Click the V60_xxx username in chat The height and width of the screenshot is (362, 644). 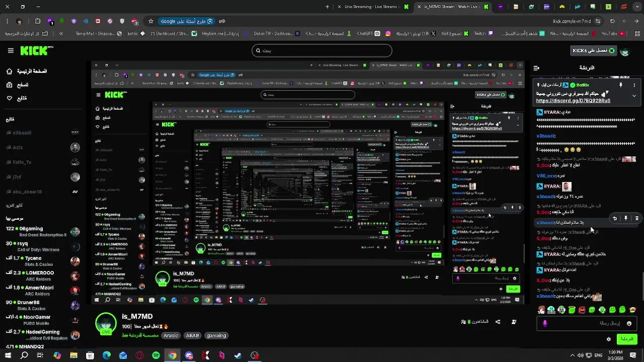(546, 176)
